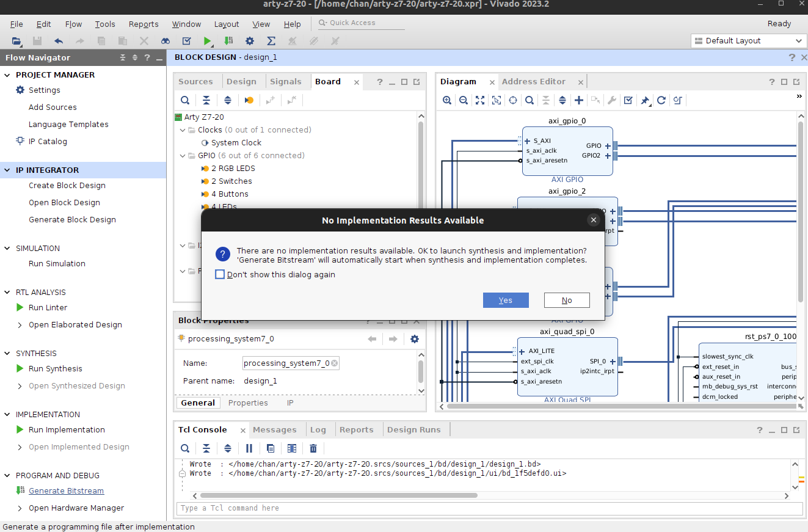Click Run Synthesis in Flow Navigator

(x=55, y=369)
